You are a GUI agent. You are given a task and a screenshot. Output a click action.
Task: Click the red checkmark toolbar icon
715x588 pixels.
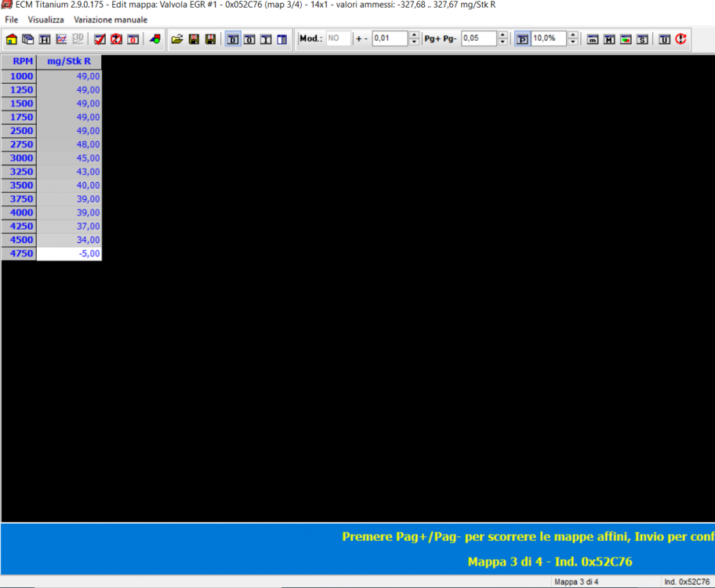100,38
